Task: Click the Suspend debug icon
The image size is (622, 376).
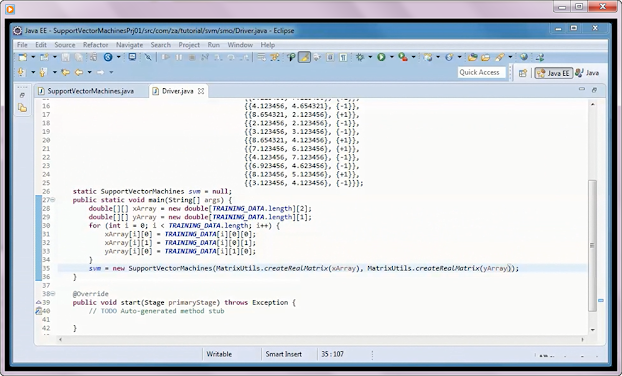Action: coord(179,58)
